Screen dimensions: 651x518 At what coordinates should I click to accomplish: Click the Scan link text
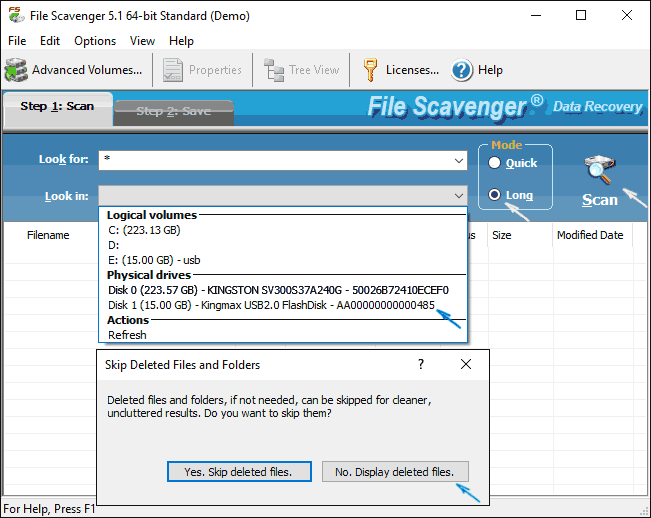(600, 200)
